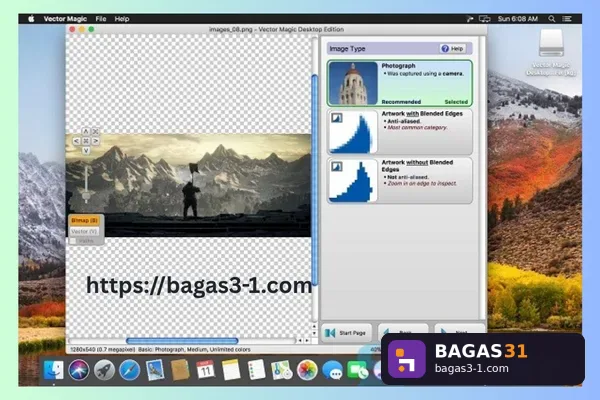Switch preview to Vector (V) view
600x400 pixels.
(85, 231)
